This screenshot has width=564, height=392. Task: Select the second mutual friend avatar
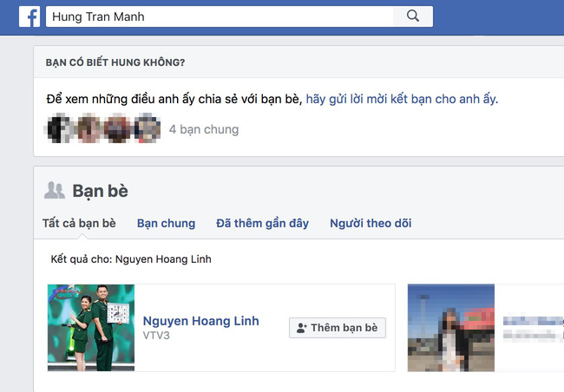tap(89, 129)
